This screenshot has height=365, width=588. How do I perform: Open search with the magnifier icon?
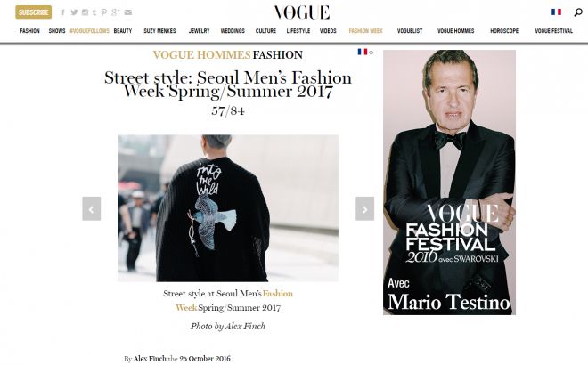[x=577, y=12]
